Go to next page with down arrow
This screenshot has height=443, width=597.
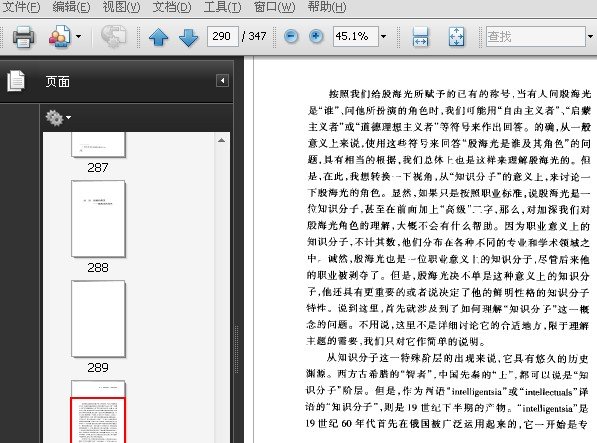pos(188,37)
